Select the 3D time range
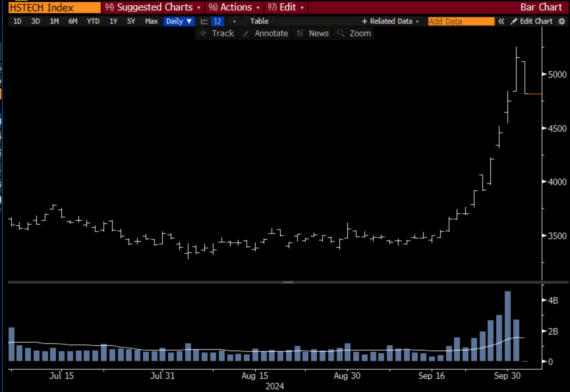 [36, 21]
